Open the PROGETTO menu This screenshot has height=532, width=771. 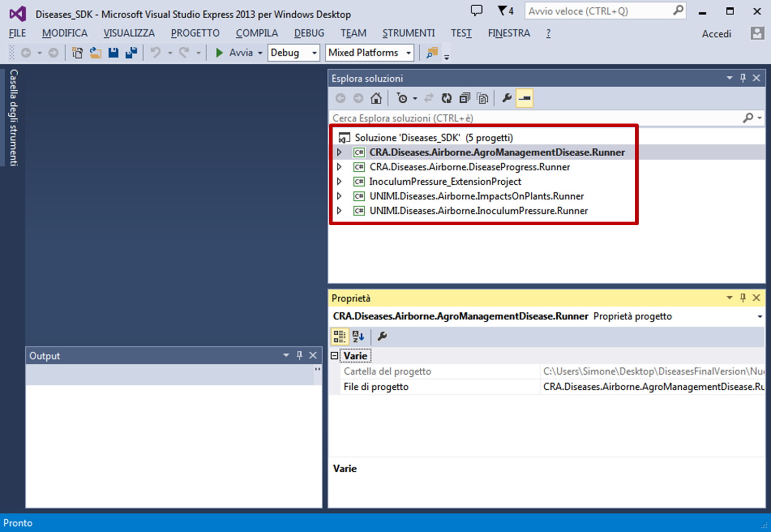click(x=195, y=33)
